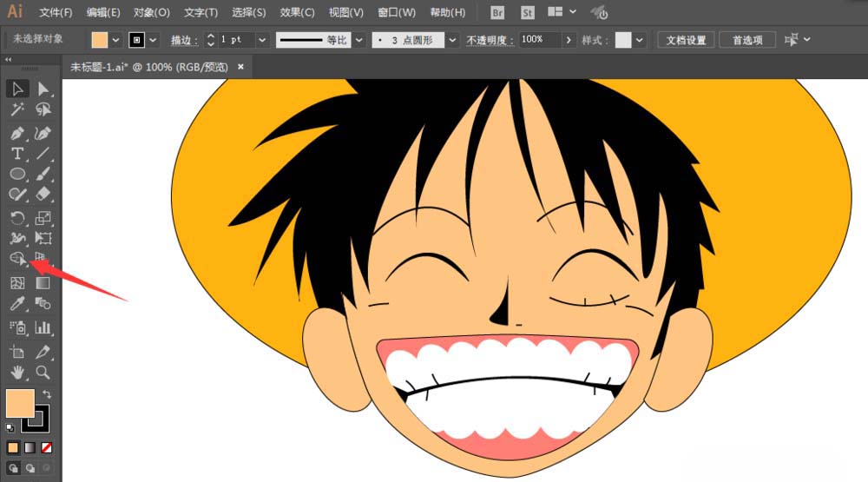
Task: Select the Mesh tool
Action: point(17,283)
